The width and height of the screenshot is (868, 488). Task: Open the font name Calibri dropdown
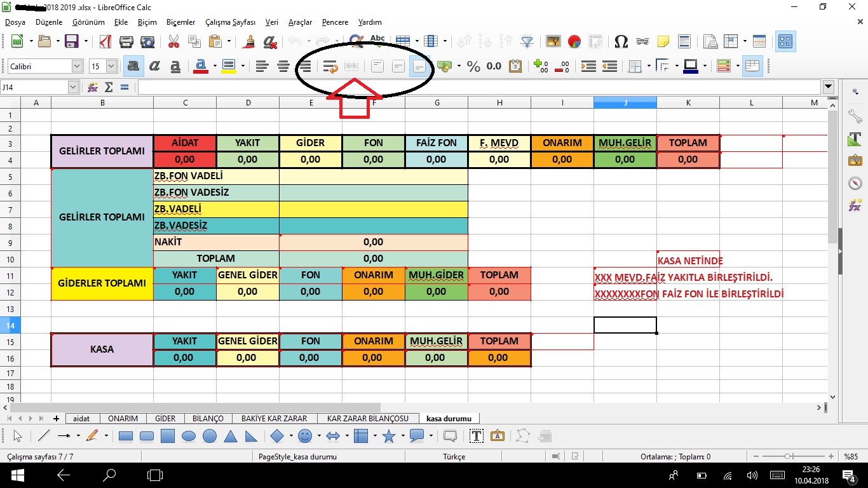(x=78, y=66)
